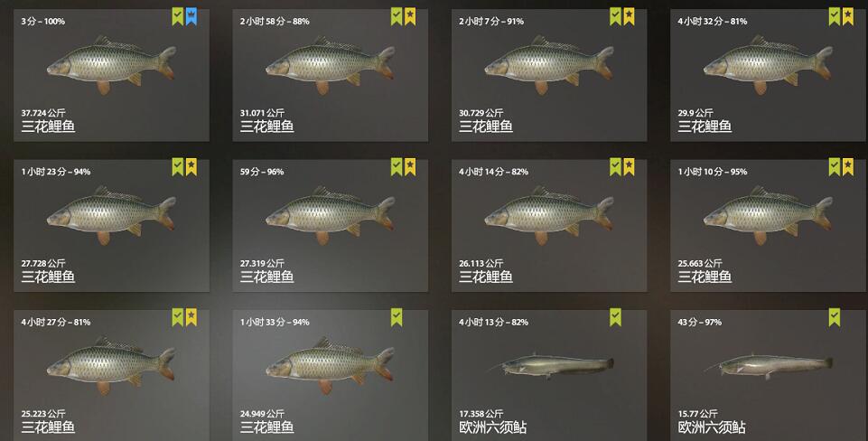Viewport: 868px width, 441px height.
Task: Click green checkmark on 15.77公斤 catfish card
Action: [835, 317]
